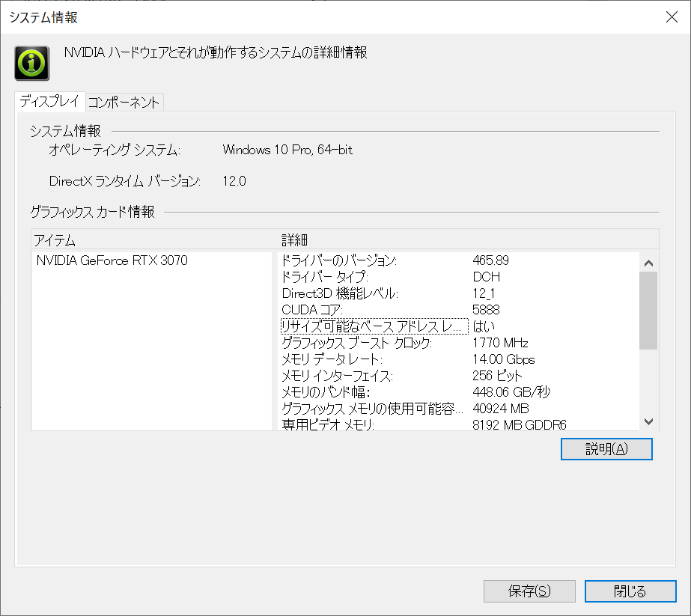Click the DirectX runtime 12.0 value
This screenshot has height=616, width=691.
[234, 181]
